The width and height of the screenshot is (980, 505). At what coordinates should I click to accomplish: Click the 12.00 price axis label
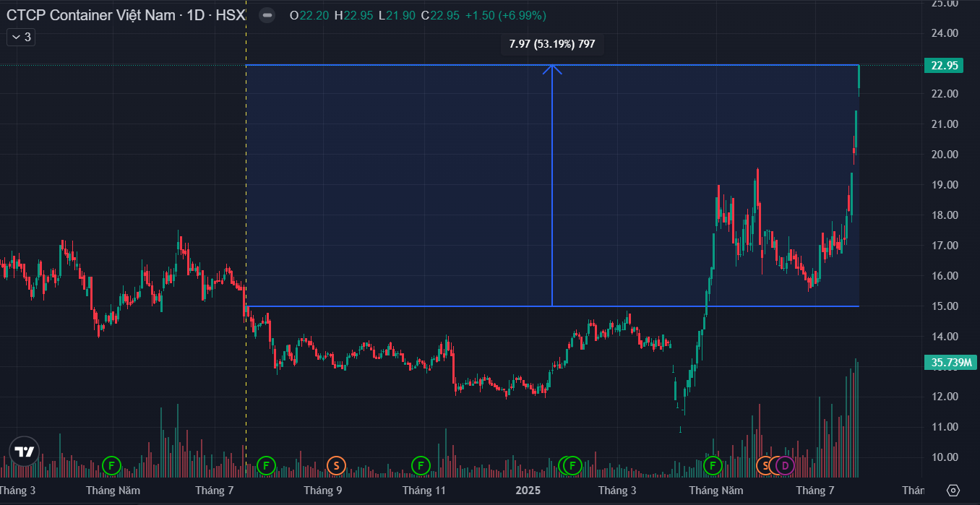coord(945,397)
